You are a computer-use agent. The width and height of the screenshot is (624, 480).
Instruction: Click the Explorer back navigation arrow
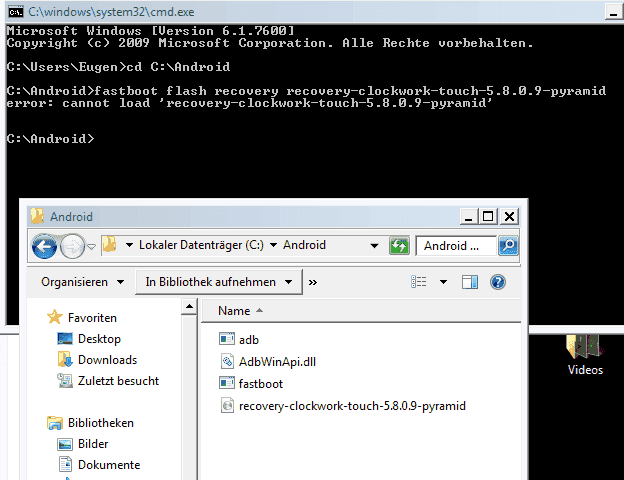(44, 246)
